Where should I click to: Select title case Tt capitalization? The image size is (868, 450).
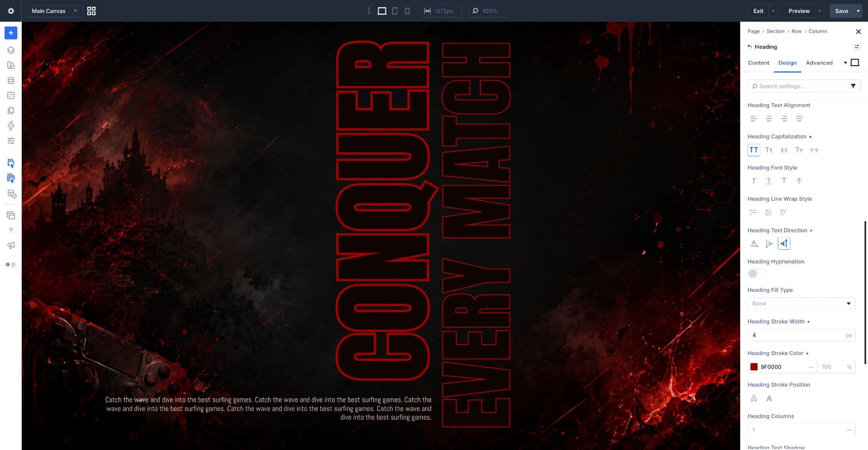769,150
